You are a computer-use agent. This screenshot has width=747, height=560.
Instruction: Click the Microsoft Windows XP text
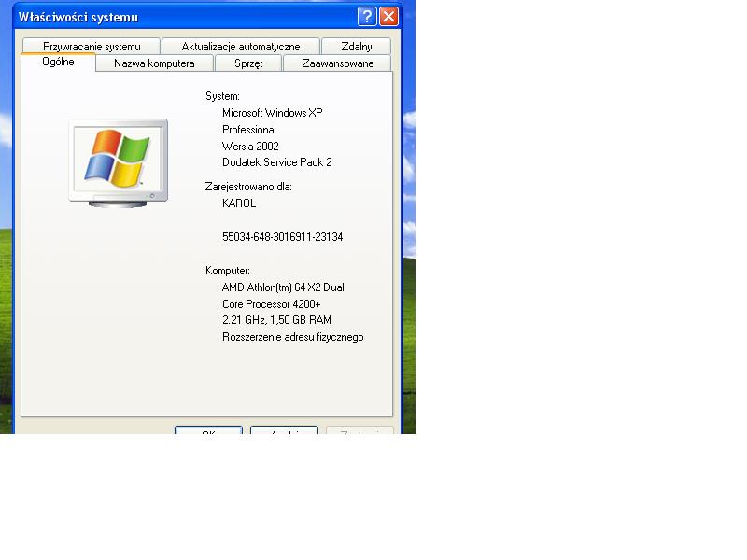click(272, 113)
